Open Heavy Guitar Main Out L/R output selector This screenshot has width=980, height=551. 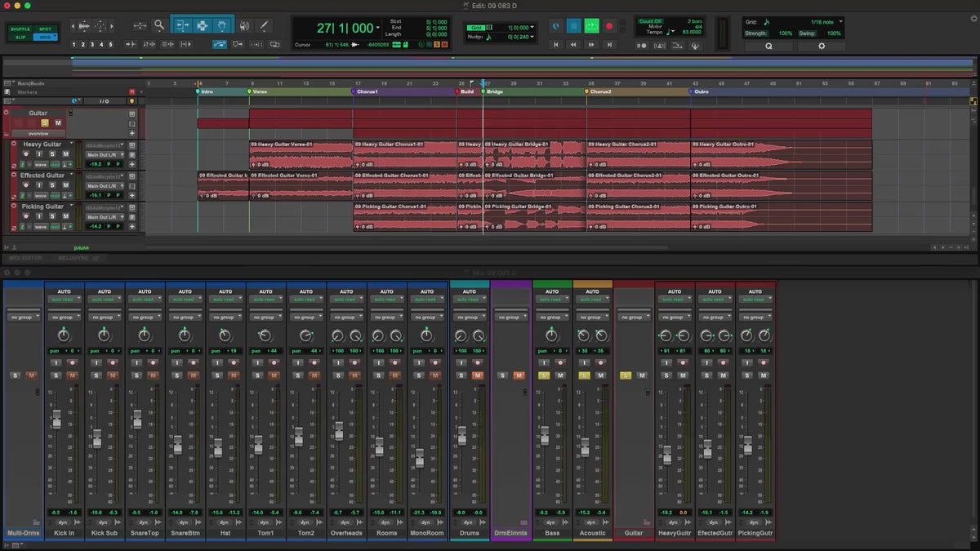pyautogui.click(x=104, y=154)
